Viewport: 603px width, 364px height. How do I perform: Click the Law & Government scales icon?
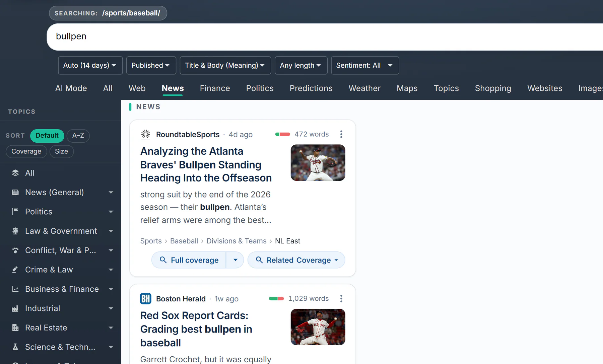pos(15,231)
